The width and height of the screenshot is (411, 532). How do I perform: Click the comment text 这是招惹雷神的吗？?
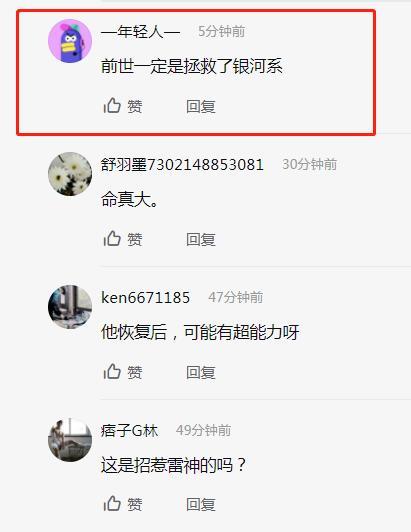click(173, 465)
